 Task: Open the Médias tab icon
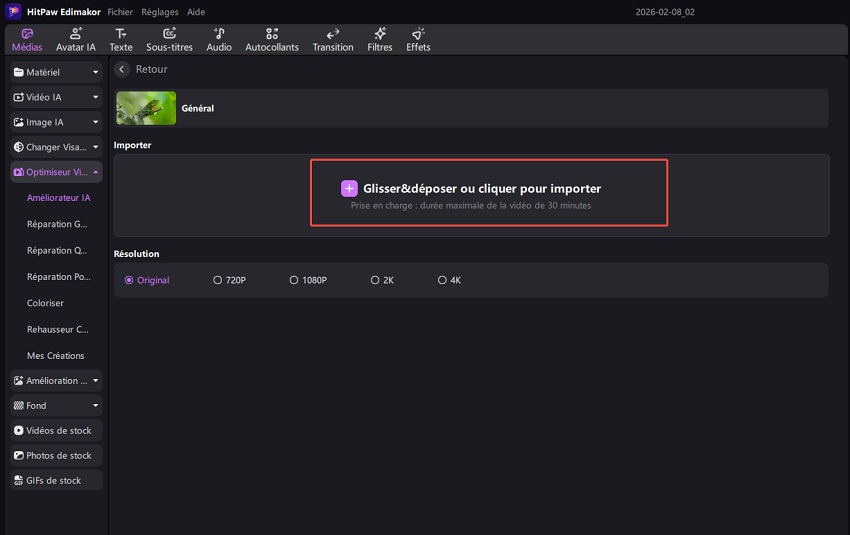click(27, 34)
